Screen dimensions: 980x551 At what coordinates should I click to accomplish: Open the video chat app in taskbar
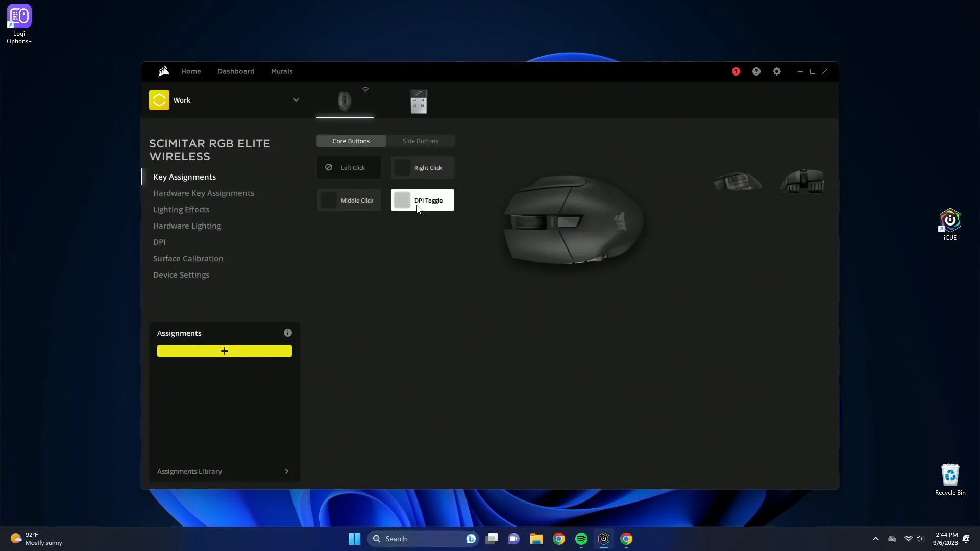tap(513, 539)
